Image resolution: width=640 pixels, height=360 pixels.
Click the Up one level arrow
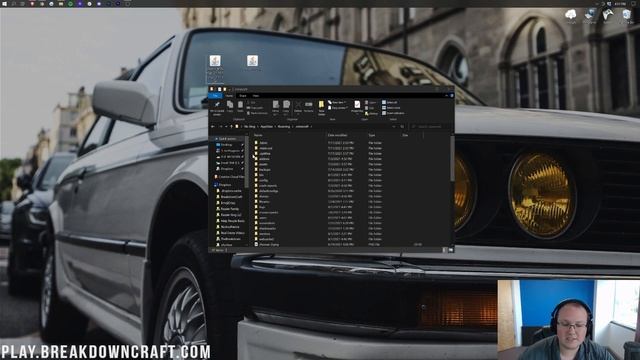click(231, 127)
